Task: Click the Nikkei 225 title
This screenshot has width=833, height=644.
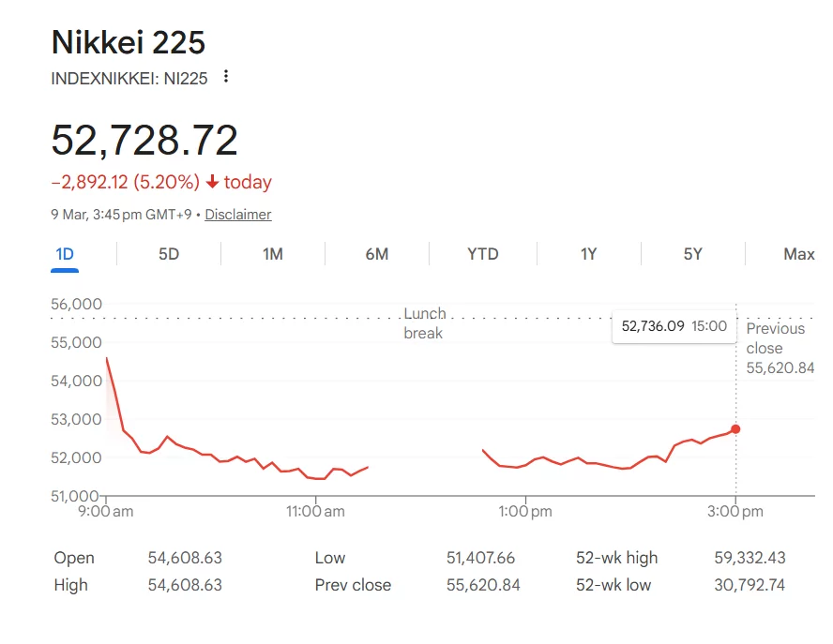Action: point(129,42)
